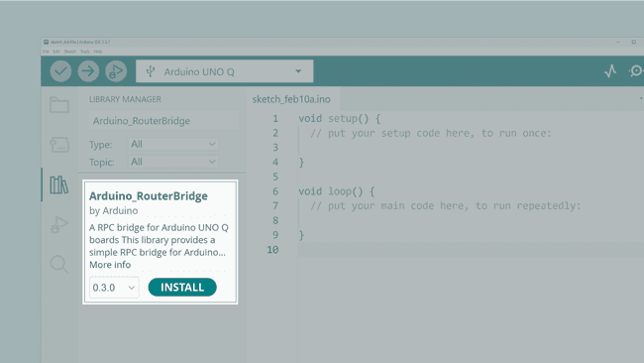Open the Topic filter dropdown
Screen dimensions: 644x363
click(173, 162)
